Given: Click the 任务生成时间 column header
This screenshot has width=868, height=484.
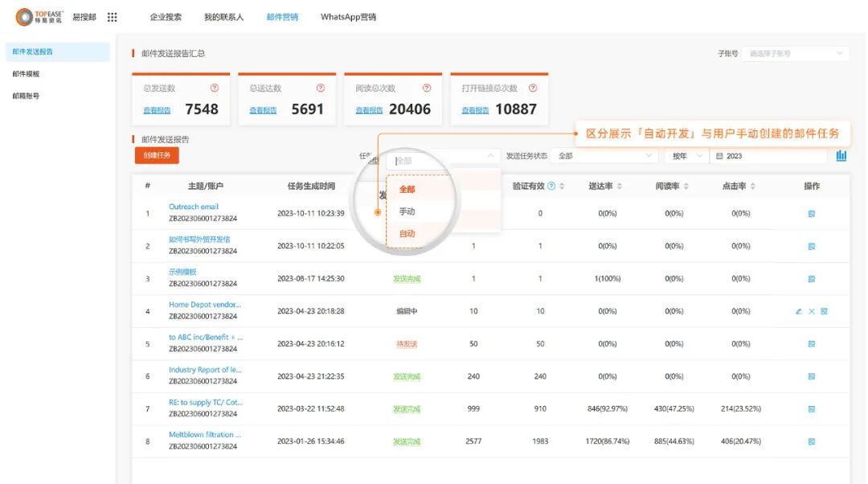Looking at the screenshot, I should point(311,186).
